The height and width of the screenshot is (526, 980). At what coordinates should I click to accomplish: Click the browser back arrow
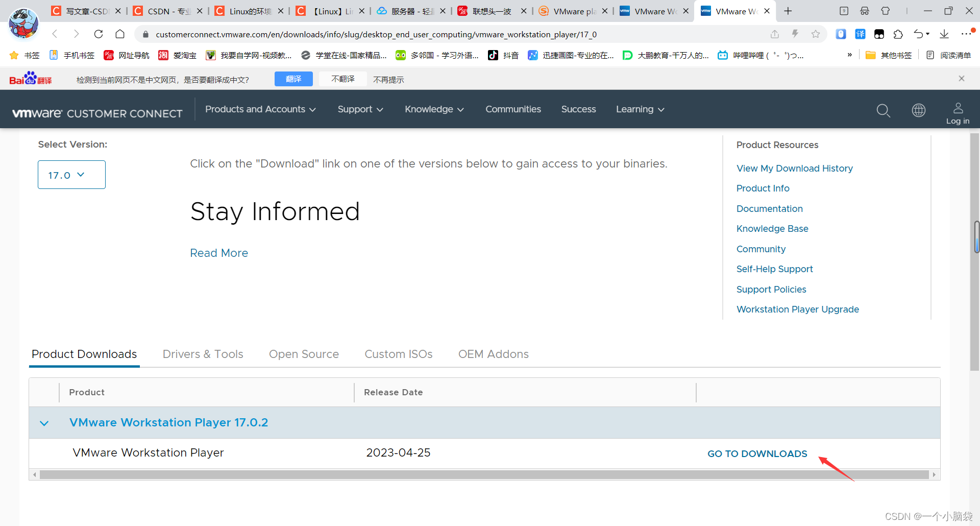tap(55, 34)
